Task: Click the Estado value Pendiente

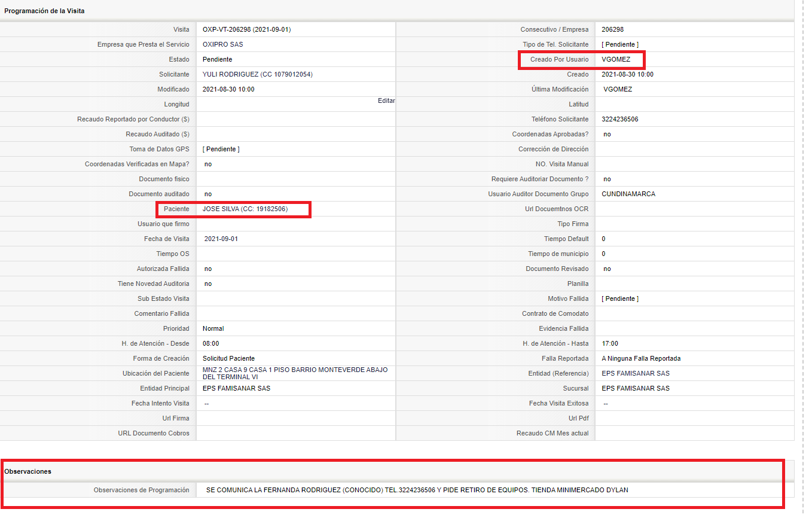Action: click(x=217, y=59)
